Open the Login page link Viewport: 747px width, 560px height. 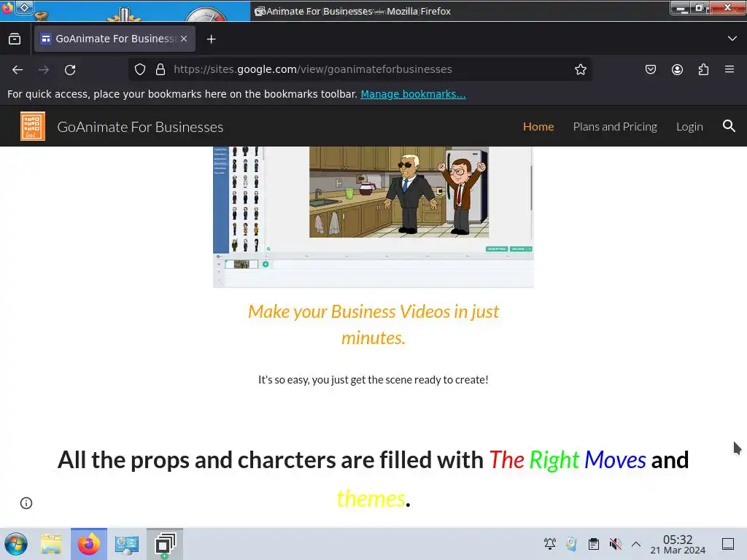point(689,127)
